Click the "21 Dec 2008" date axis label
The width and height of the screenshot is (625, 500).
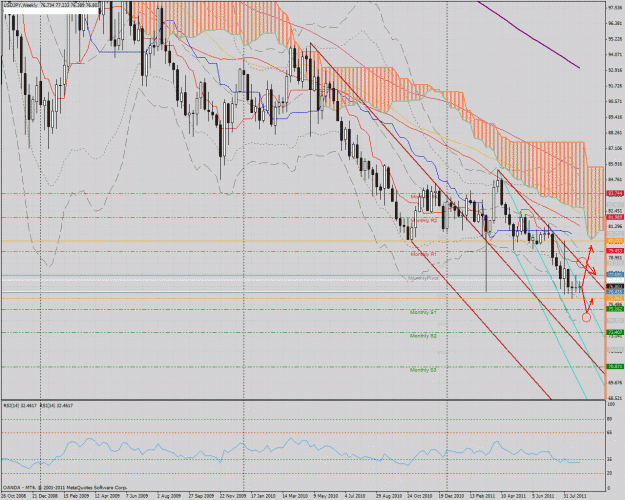tap(45, 496)
